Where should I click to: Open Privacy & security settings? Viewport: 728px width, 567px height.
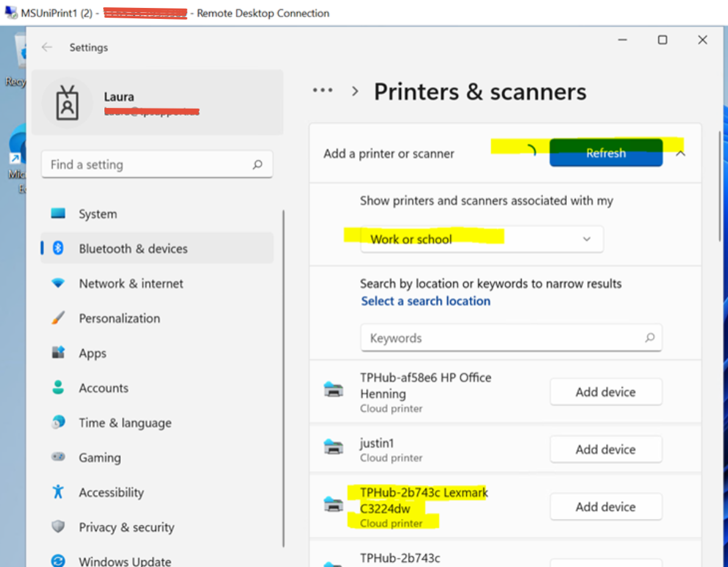point(157,527)
